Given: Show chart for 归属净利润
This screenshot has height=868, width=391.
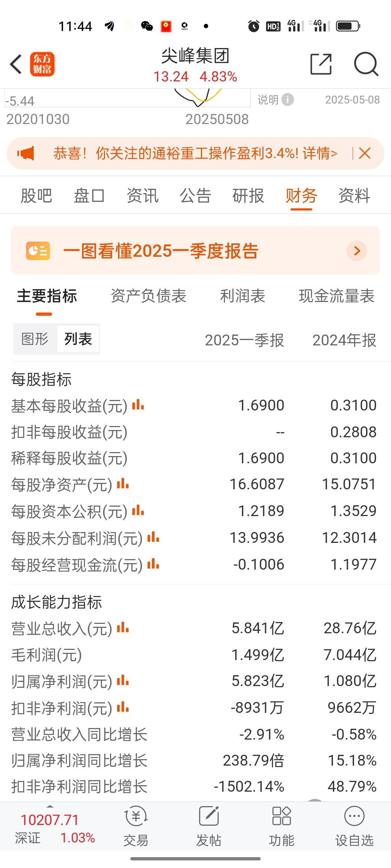Looking at the screenshot, I should pyautogui.click(x=123, y=680).
